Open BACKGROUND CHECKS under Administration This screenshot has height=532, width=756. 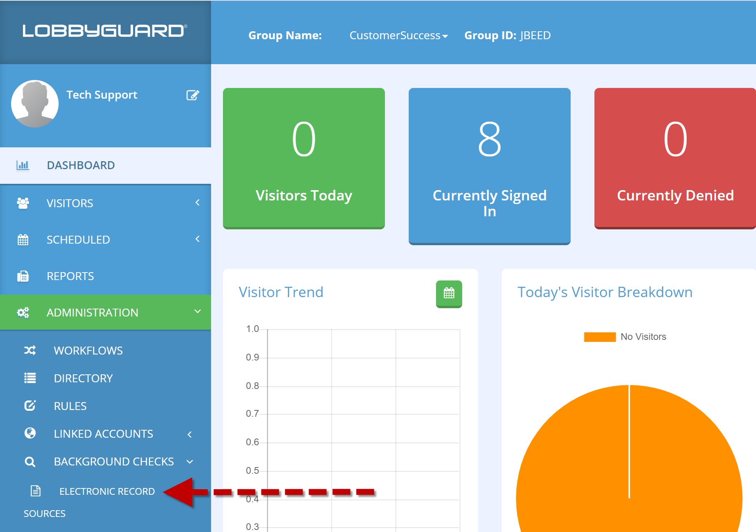[x=114, y=461]
